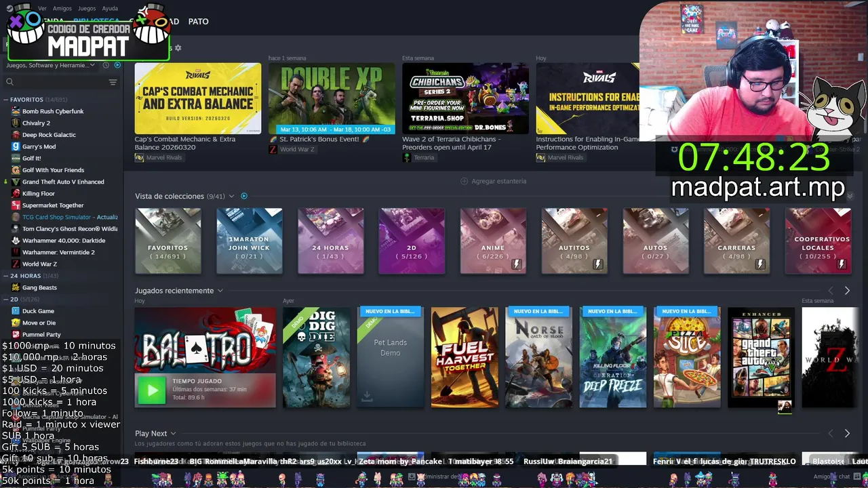Click friend avatar icon under GTA Enhanced cover
868x488 pixels.
click(785, 407)
